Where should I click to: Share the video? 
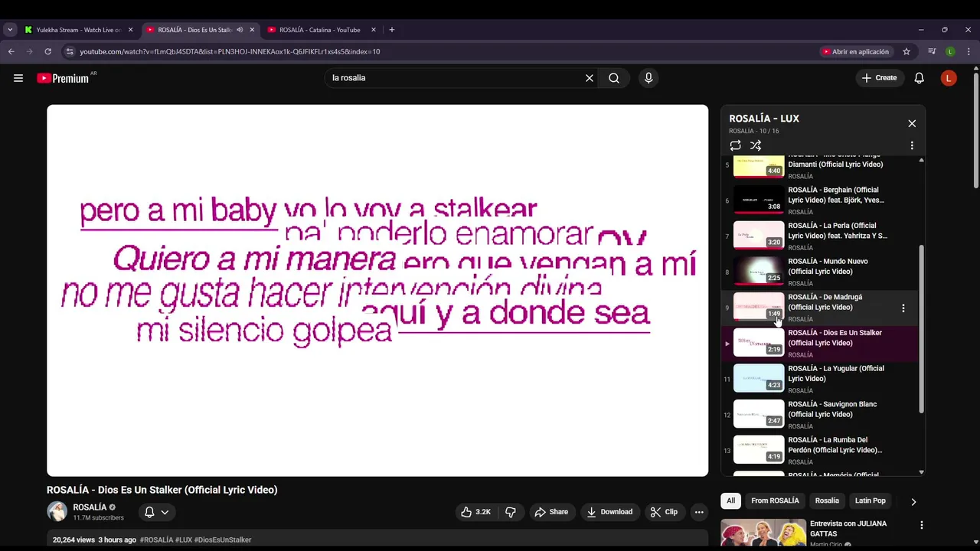click(551, 512)
